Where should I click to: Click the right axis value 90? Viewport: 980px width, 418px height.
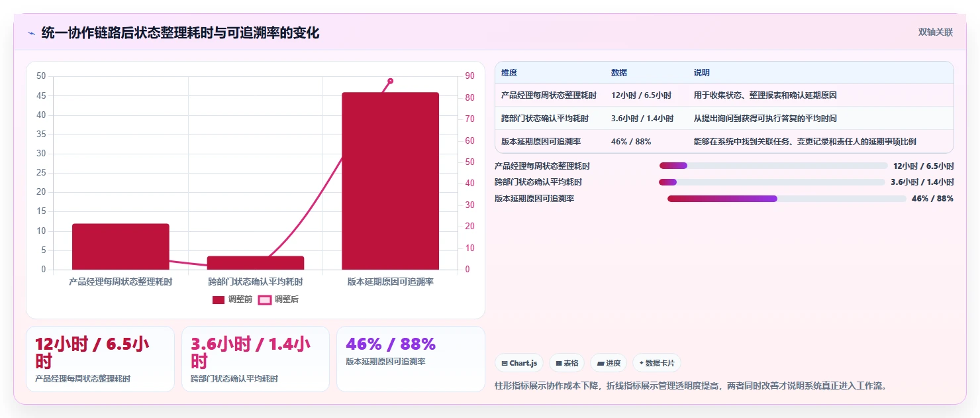click(469, 76)
